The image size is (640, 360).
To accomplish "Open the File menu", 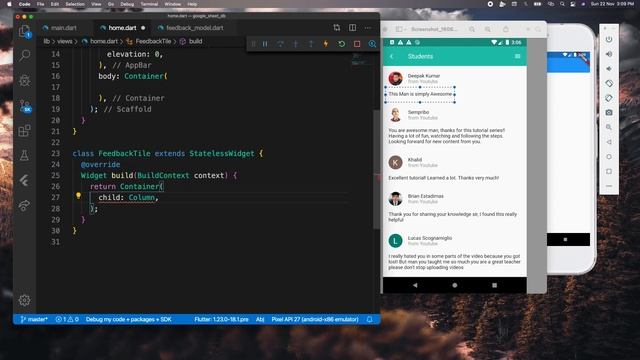I will pos(40,4).
